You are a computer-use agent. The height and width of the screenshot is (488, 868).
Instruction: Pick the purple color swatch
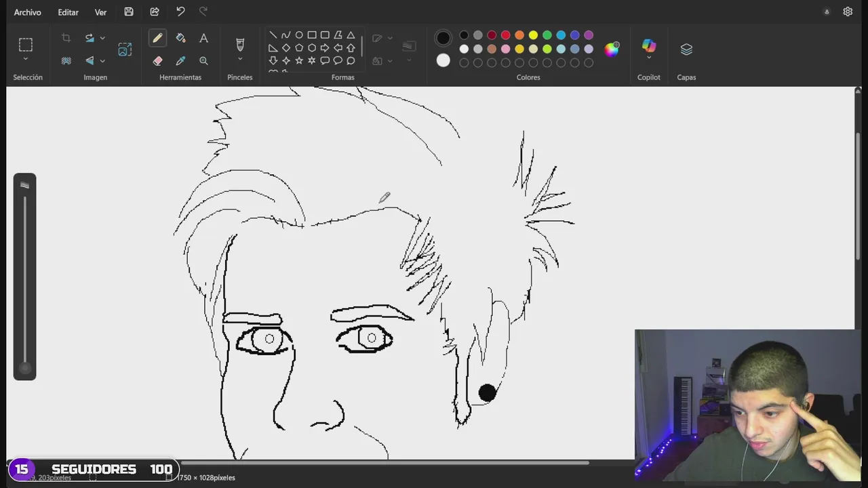tap(589, 35)
